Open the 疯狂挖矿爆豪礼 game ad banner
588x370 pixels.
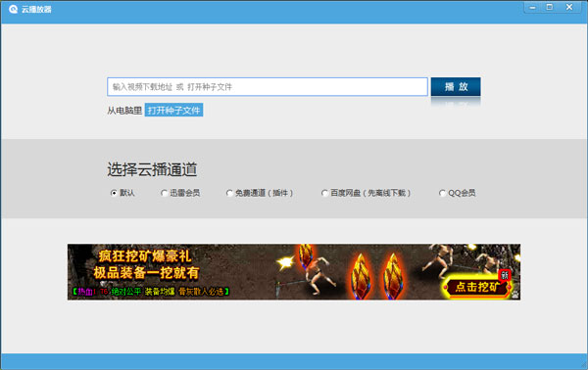coord(294,272)
